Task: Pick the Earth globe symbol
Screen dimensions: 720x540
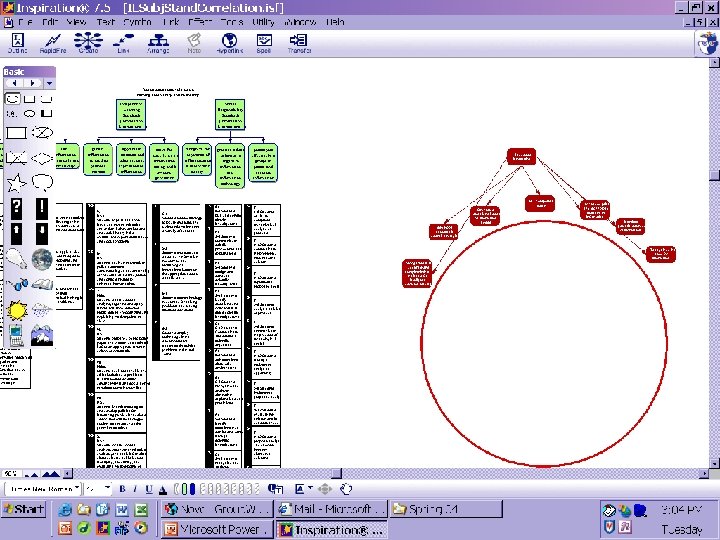Action: click(42, 259)
